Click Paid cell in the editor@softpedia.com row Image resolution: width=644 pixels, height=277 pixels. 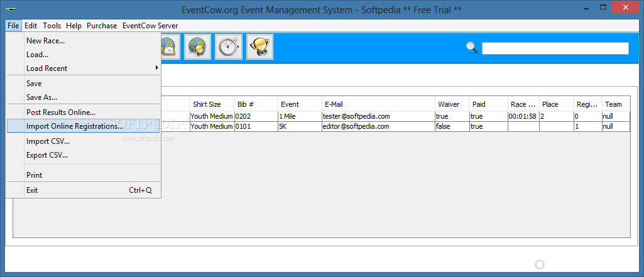coord(488,126)
